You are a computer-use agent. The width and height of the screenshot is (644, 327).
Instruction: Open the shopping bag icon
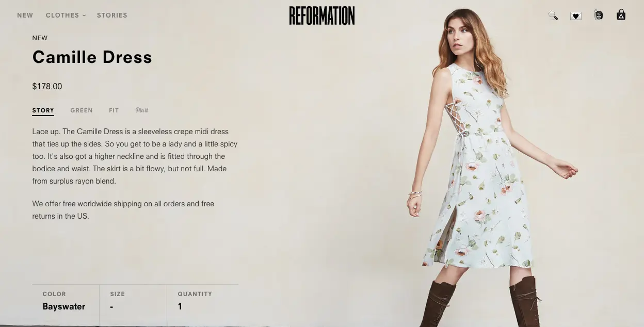coord(621,15)
